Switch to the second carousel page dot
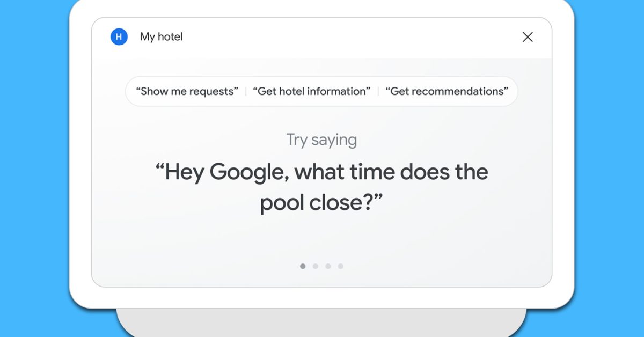 (x=316, y=266)
